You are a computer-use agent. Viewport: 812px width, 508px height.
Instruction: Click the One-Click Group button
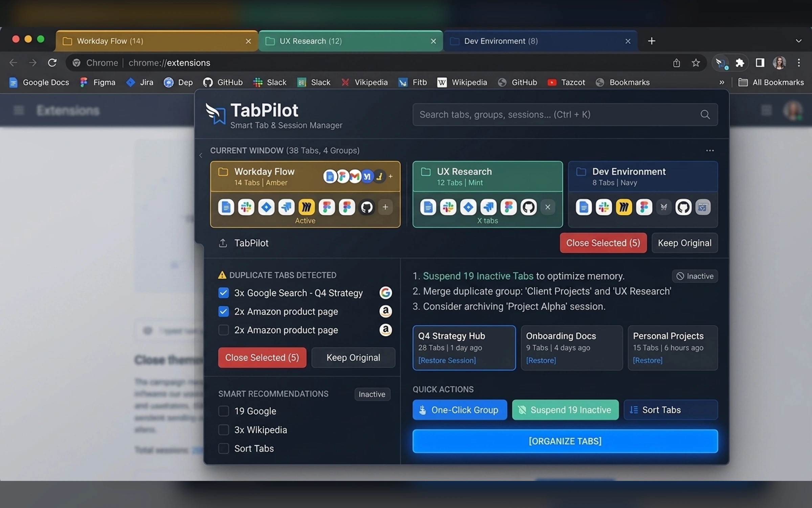coord(460,410)
